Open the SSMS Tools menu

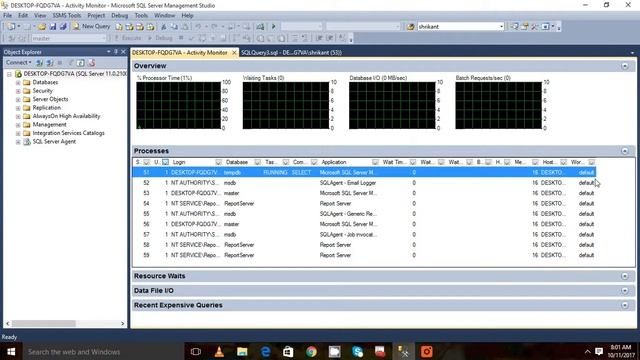[x=67, y=16]
